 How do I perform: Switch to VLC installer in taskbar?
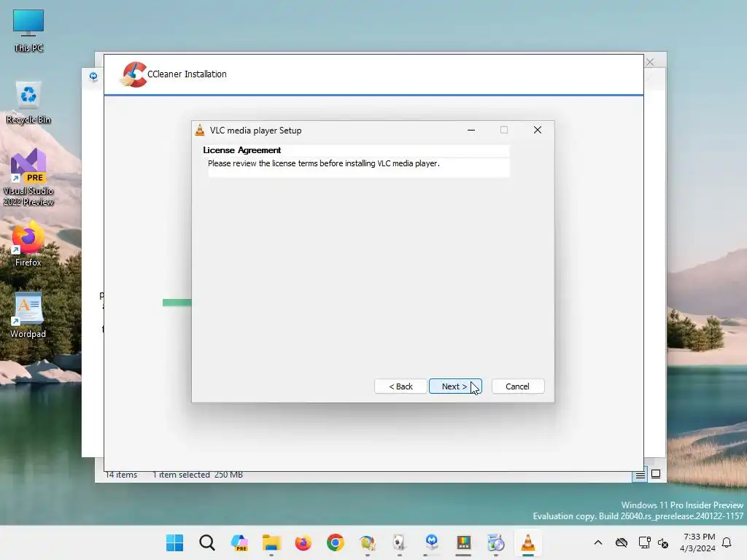[x=528, y=542]
